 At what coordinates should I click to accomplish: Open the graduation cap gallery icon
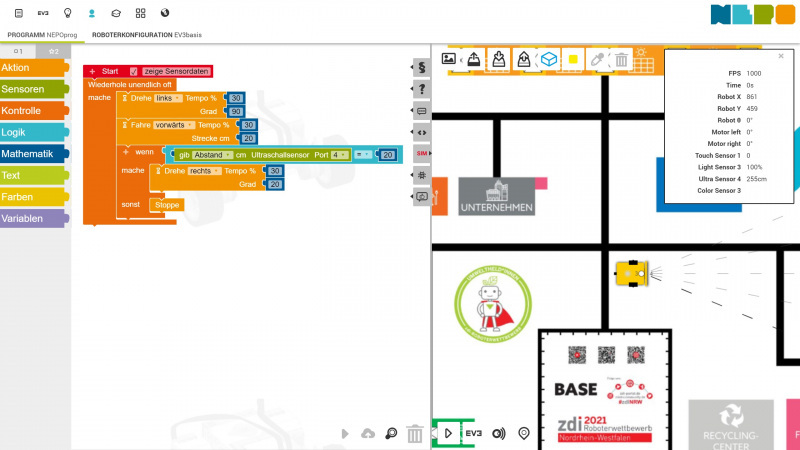116,13
